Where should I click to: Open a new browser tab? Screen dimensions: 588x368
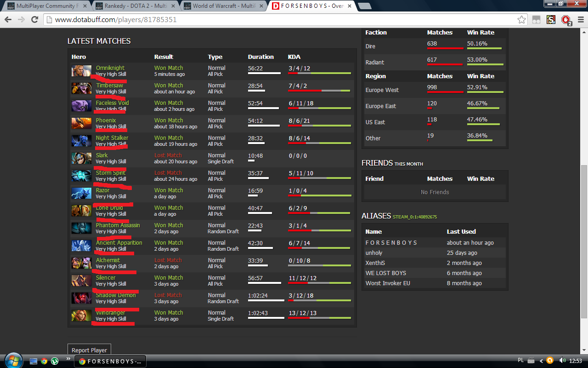365,6
